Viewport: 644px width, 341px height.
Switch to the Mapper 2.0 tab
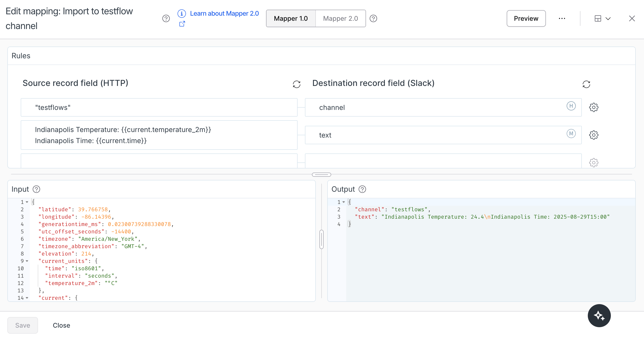(x=340, y=18)
